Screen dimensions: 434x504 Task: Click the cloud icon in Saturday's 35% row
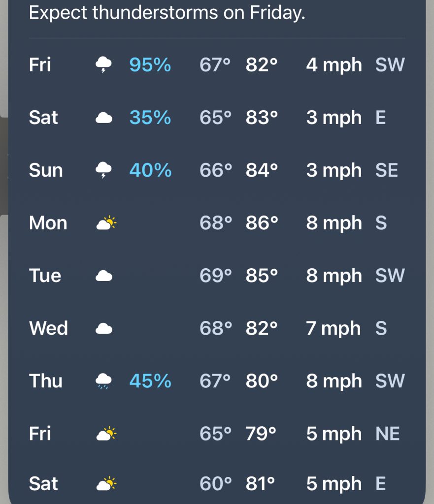click(x=103, y=118)
